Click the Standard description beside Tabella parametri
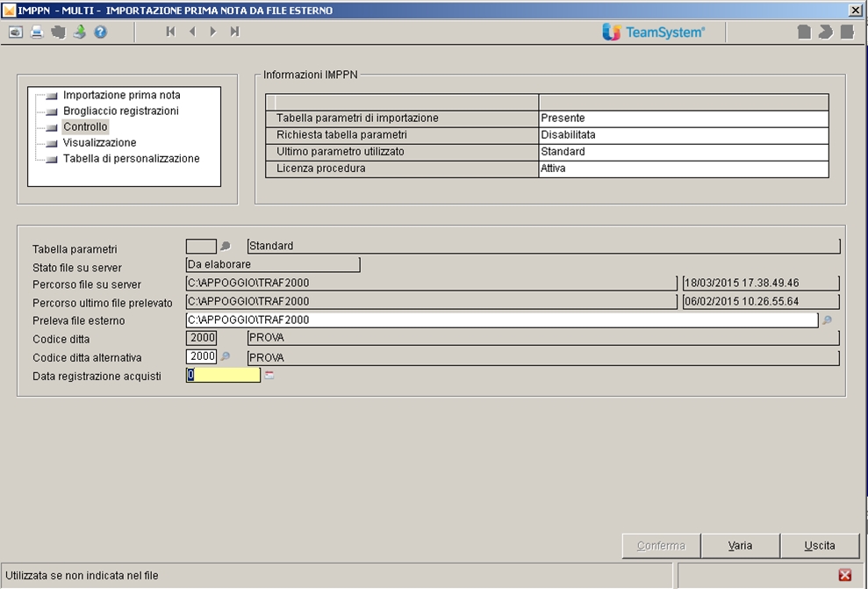 543,246
